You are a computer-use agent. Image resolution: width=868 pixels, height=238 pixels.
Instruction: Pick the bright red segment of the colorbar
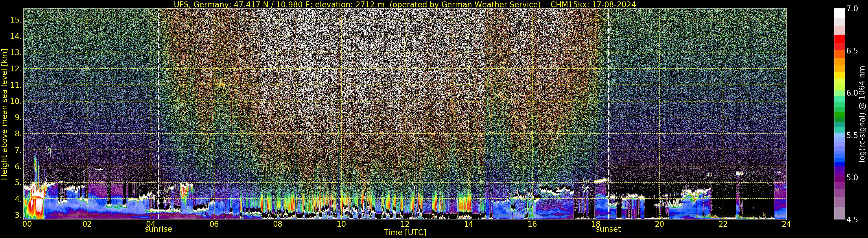point(840,38)
